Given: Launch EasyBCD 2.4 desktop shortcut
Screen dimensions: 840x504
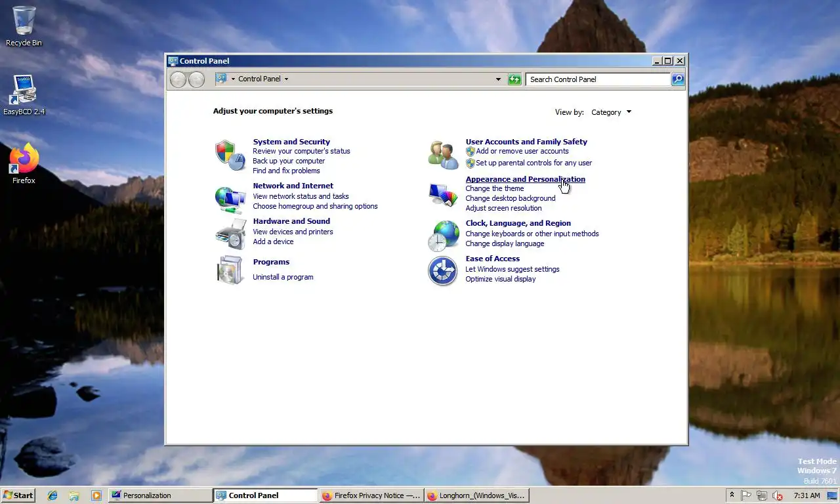Looking at the screenshot, I should [24, 95].
